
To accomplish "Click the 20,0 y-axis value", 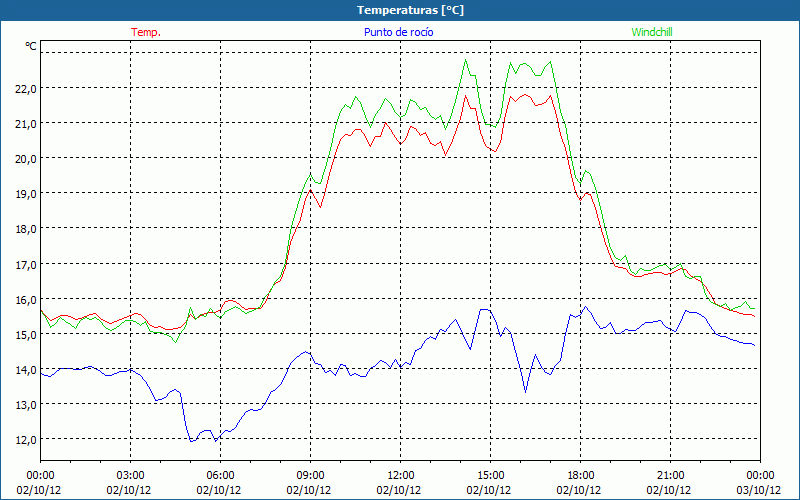I will (26, 159).
